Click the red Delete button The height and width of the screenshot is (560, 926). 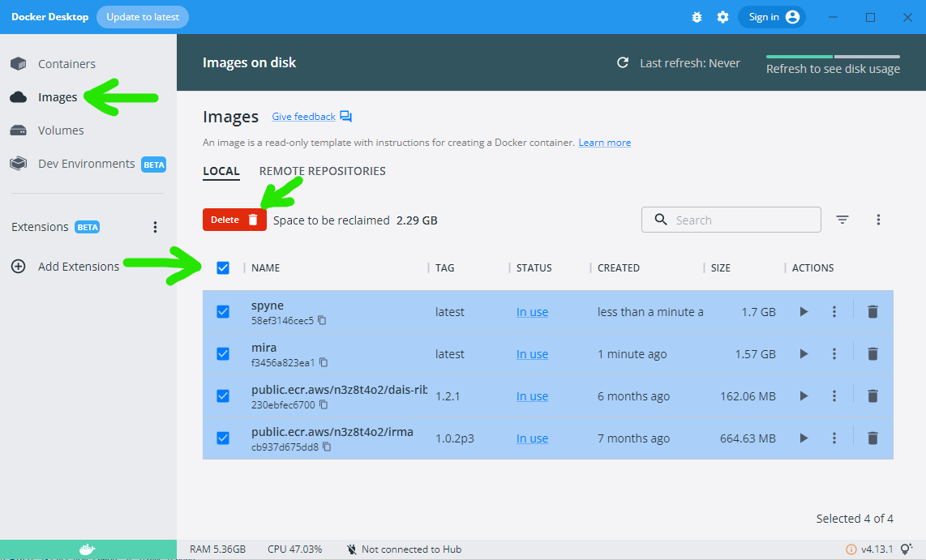point(234,220)
